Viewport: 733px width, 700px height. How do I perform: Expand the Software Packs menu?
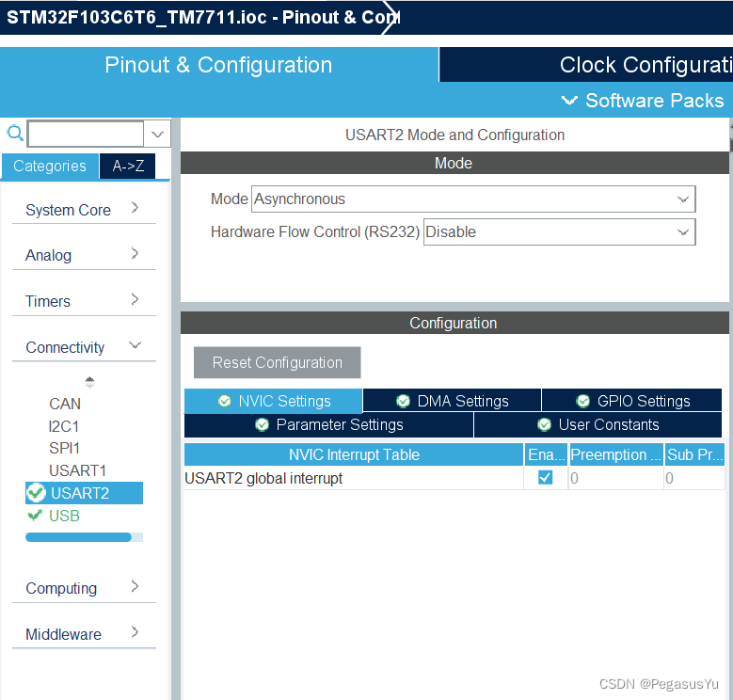click(x=643, y=101)
